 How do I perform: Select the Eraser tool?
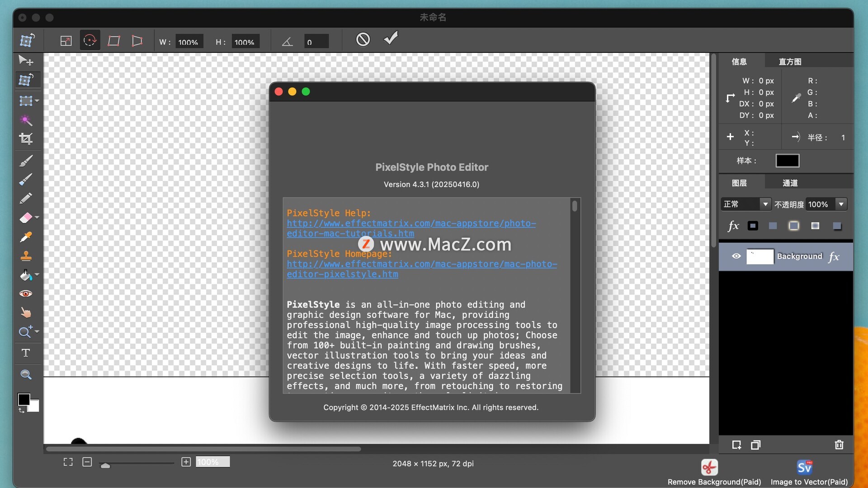click(26, 218)
